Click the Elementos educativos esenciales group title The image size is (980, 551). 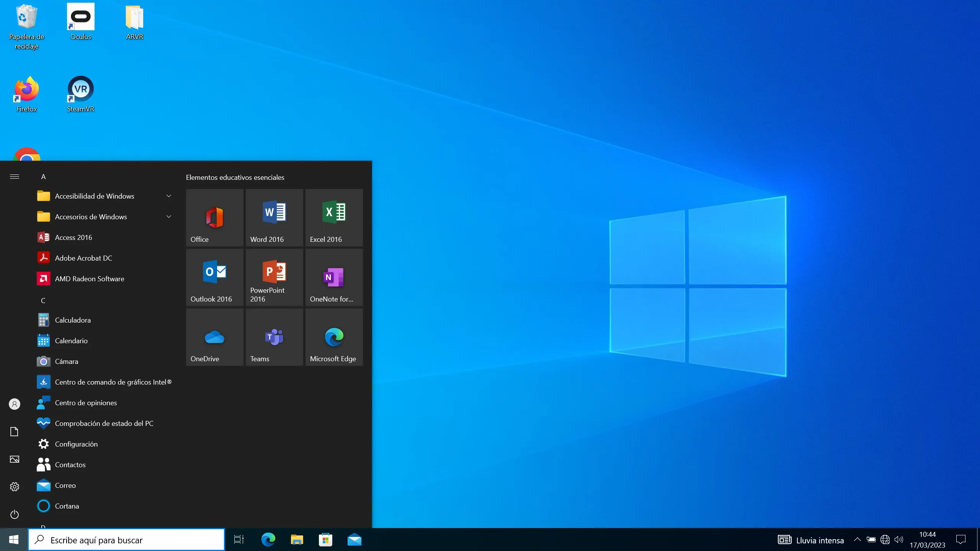235,177
